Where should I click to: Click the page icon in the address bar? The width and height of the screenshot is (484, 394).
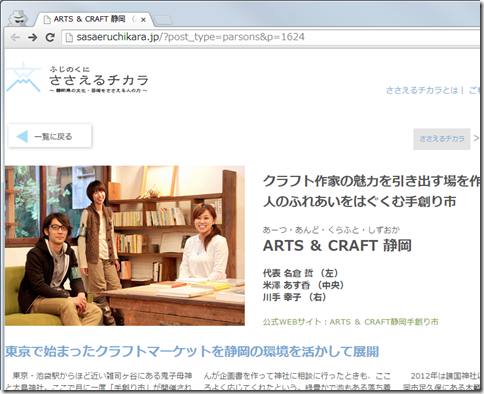(x=69, y=37)
